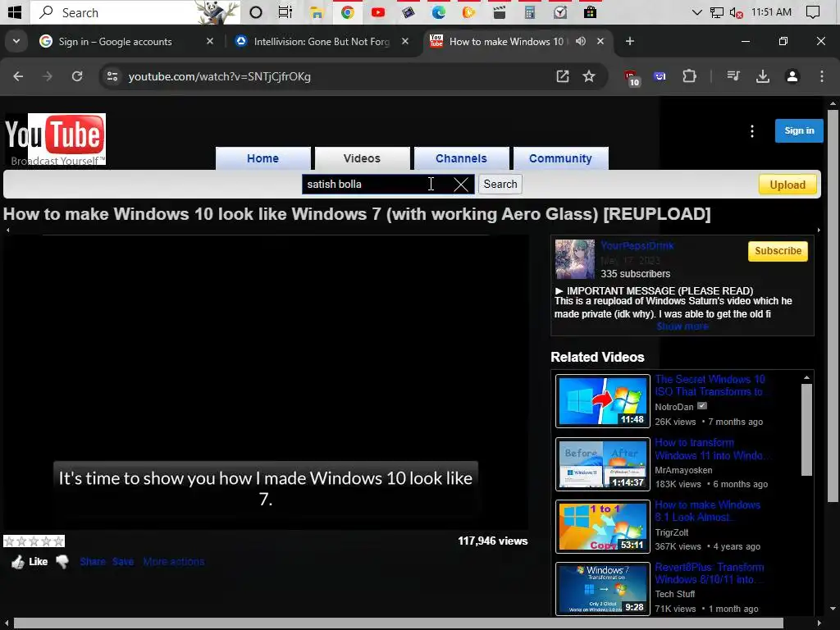The width and height of the screenshot is (840, 630).
Task: Click the Share link under the video
Action: point(93,561)
